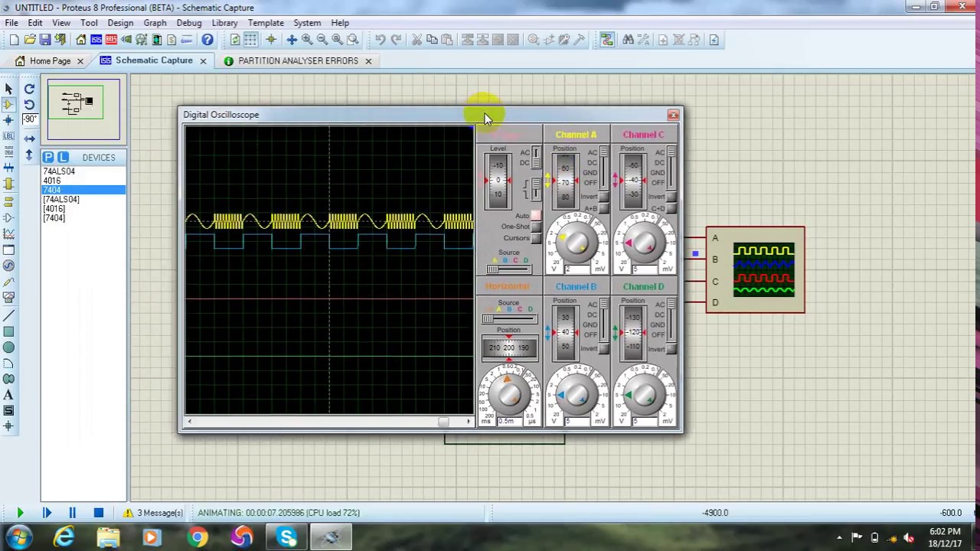Click the X-mirror flip icon
The image size is (980, 551).
(x=29, y=139)
